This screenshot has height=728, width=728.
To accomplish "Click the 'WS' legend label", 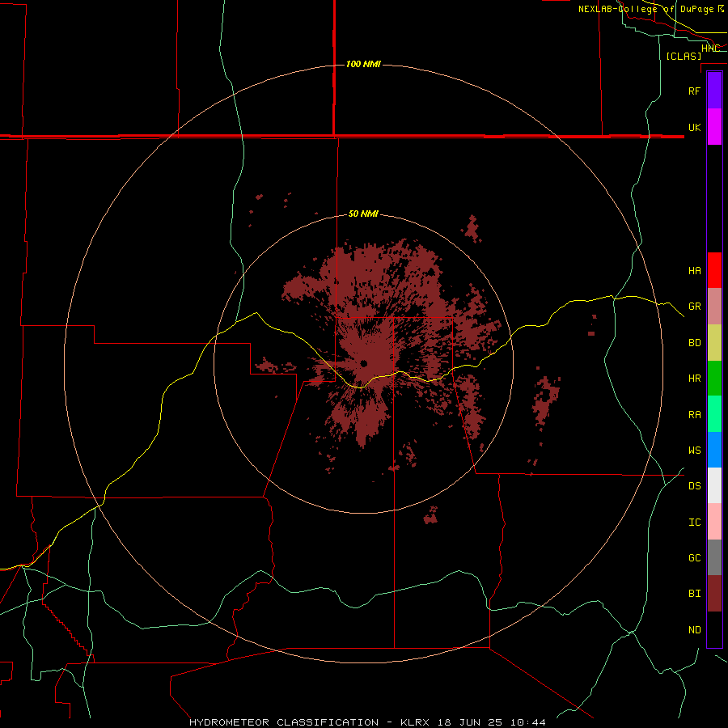I will tap(694, 451).
